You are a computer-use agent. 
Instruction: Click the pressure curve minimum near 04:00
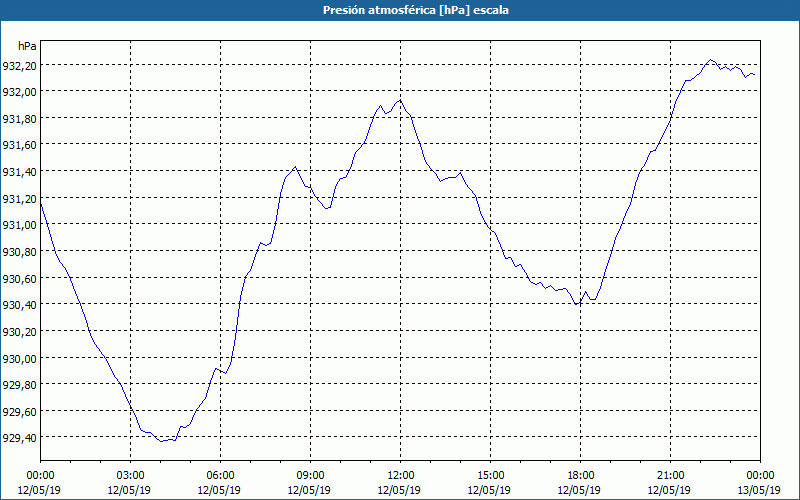click(x=161, y=441)
